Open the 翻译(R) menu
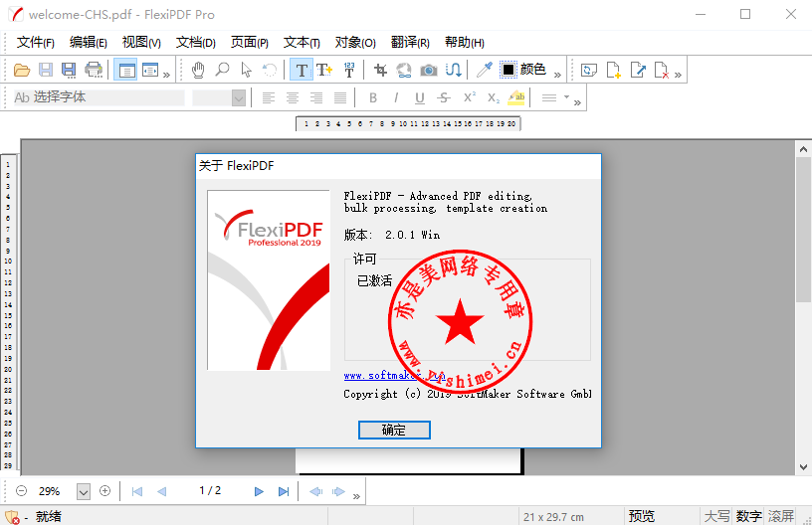This screenshot has width=812, height=525. click(410, 43)
